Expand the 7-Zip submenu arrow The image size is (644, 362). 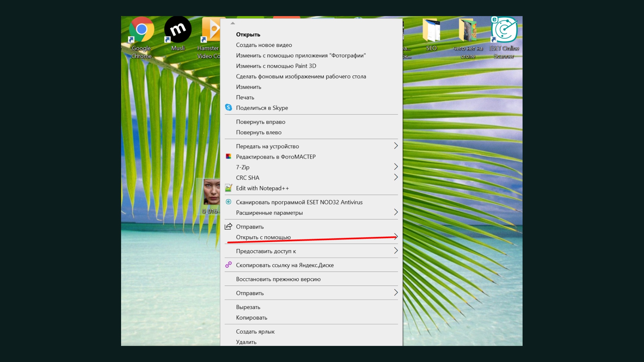[x=396, y=167]
